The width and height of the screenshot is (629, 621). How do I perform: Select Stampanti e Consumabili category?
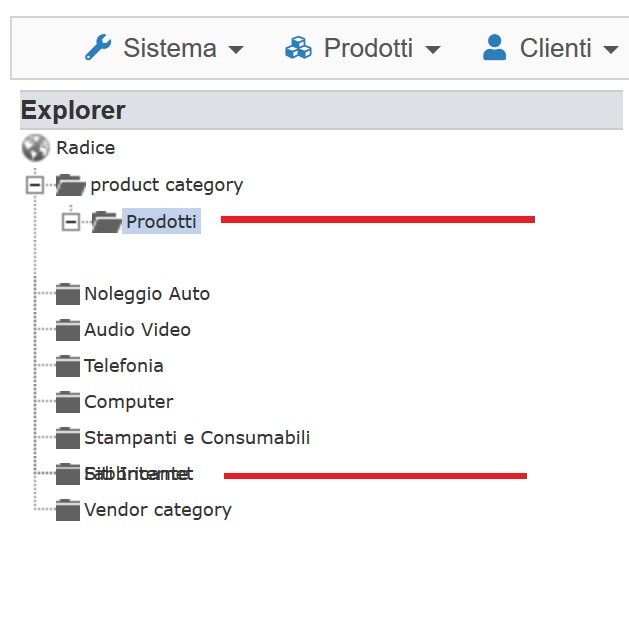197,438
